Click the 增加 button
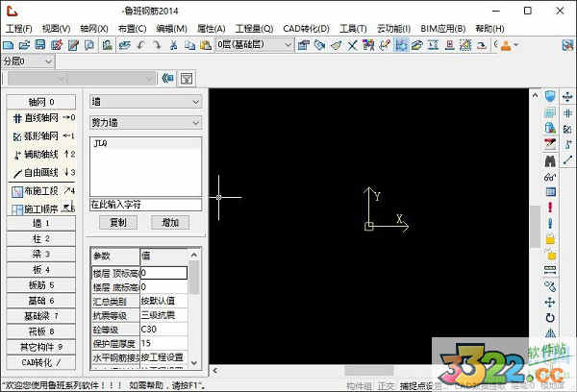 point(170,223)
